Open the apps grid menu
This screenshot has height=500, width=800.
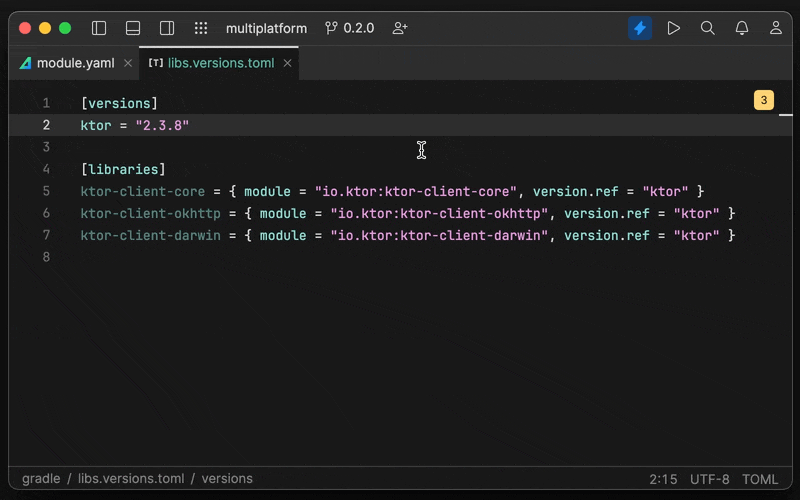(201, 28)
